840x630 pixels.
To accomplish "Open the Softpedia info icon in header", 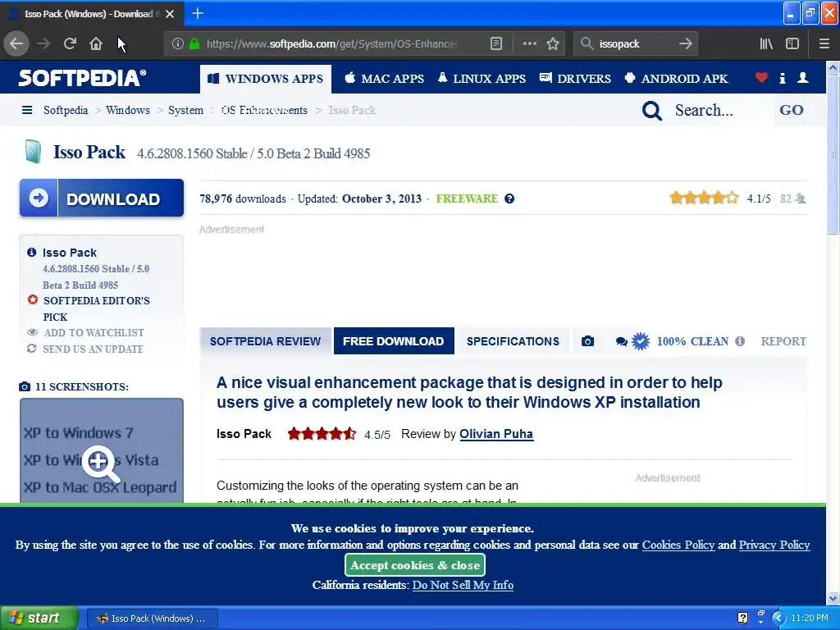I will [x=782, y=78].
